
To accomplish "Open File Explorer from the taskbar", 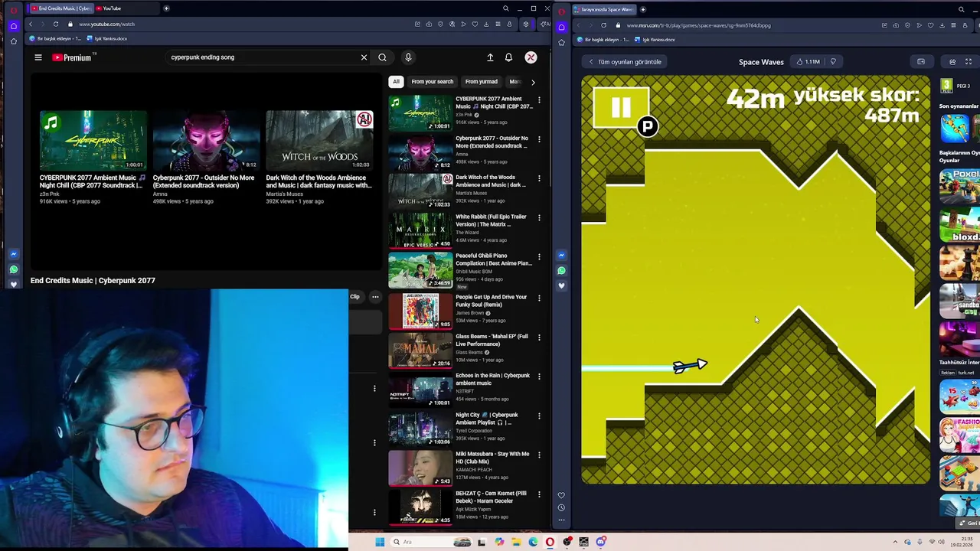I will [x=516, y=542].
